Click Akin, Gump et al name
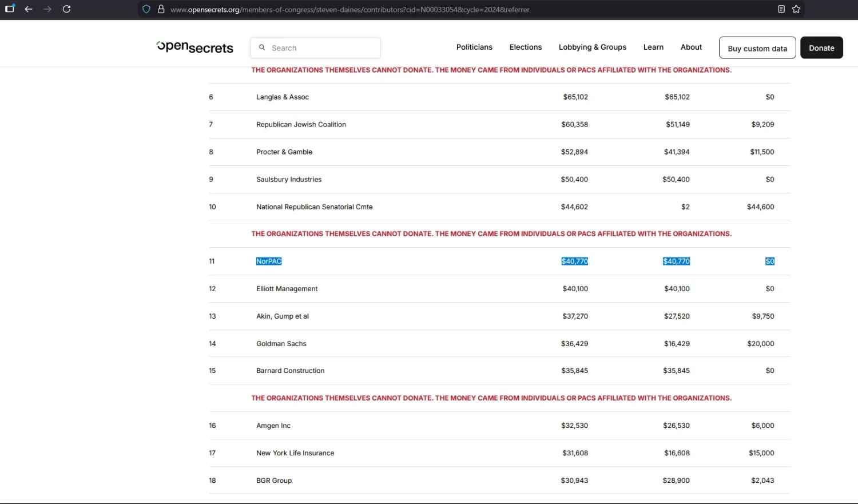The width and height of the screenshot is (858, 504). (x=283, y=316)
